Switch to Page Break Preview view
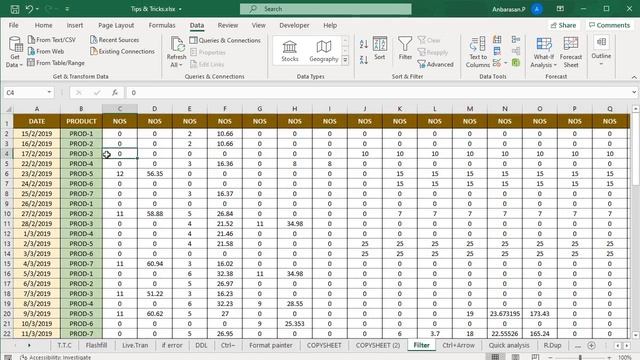640x360 pixels. (x=536, y=357)
